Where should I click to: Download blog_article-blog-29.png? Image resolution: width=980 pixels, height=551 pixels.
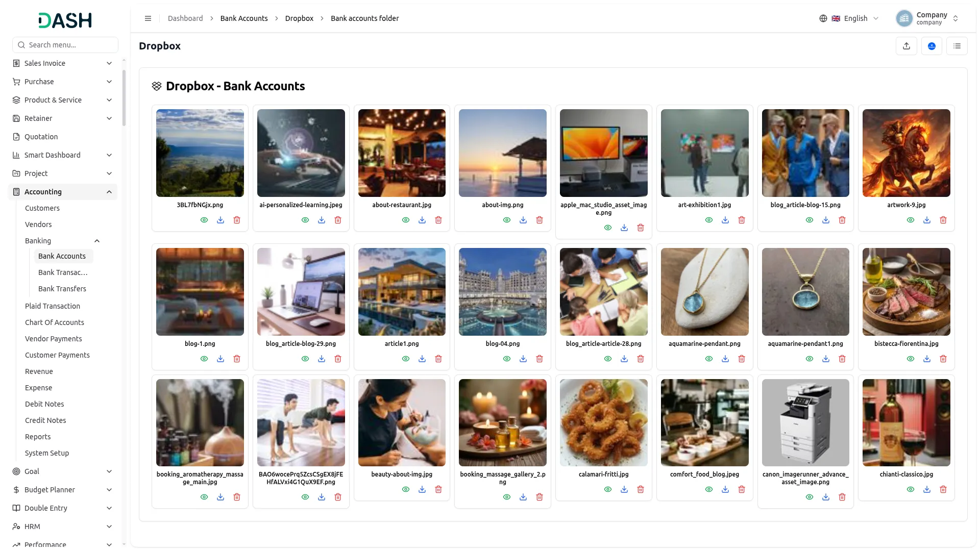coord(322,359)
